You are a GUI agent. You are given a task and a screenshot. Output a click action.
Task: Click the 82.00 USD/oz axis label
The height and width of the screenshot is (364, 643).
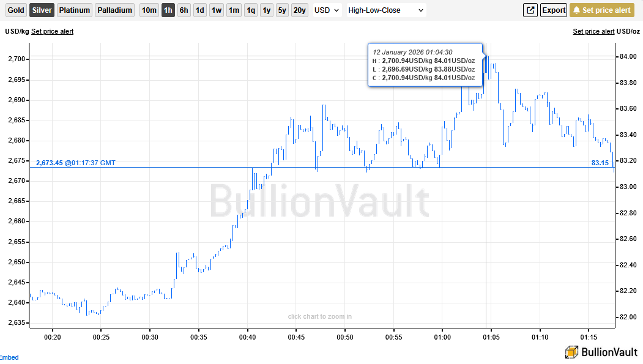628,318
